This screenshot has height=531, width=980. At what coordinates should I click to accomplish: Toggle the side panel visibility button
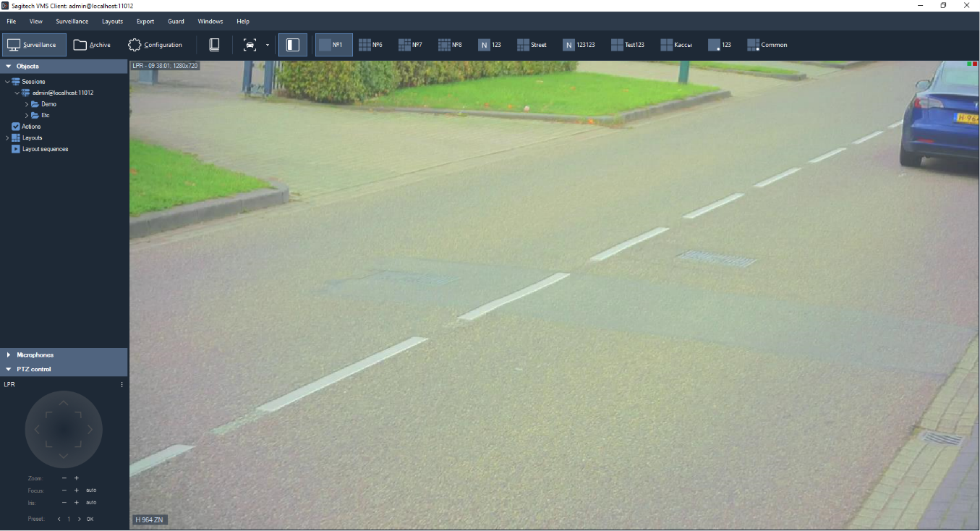click(x=293, y=45)
